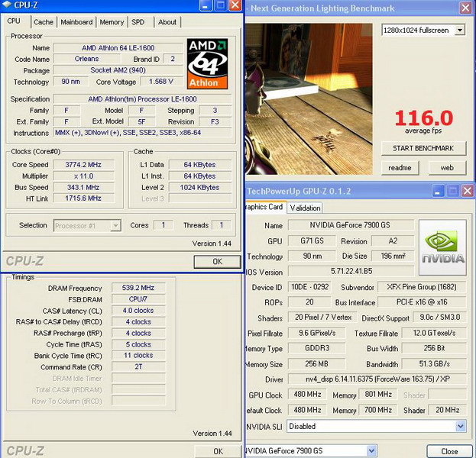This screenshot has height=458, width=476.
Task: Close the GPU-Z window
Action: 467,191
